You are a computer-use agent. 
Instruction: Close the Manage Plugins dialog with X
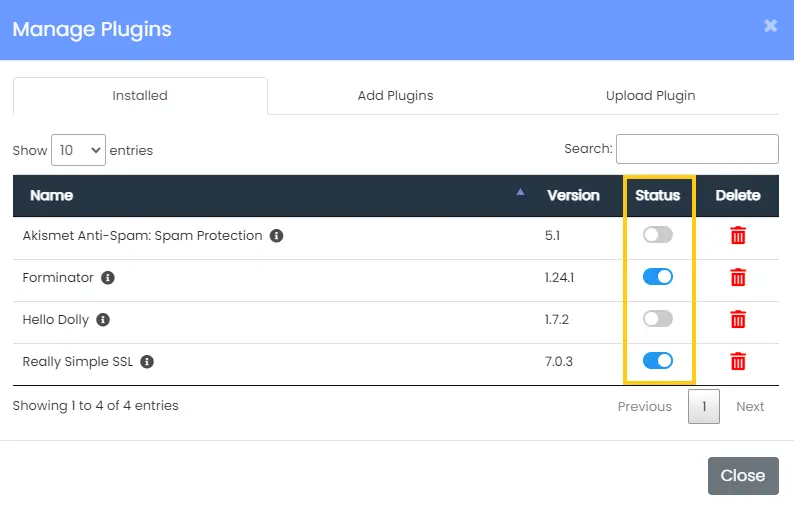coord(770,25)
